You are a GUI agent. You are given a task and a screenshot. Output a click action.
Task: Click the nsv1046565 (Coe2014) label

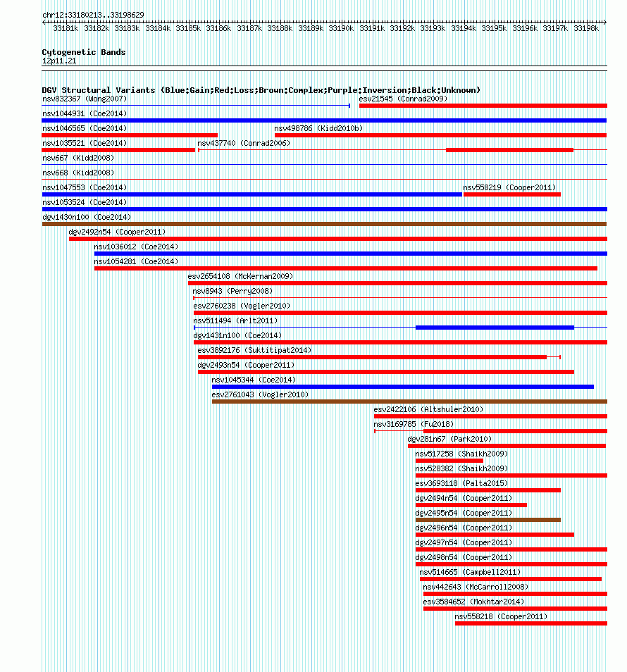coord(85,129)
